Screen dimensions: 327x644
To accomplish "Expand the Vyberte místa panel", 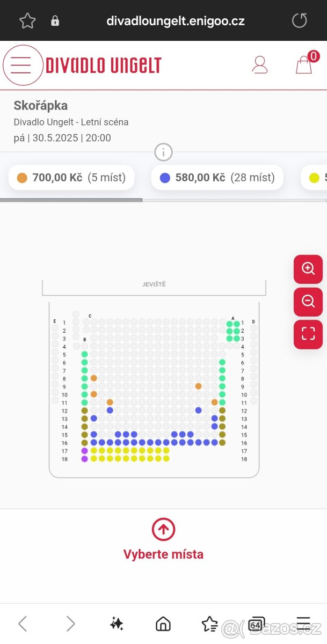I will pos(163,554).
